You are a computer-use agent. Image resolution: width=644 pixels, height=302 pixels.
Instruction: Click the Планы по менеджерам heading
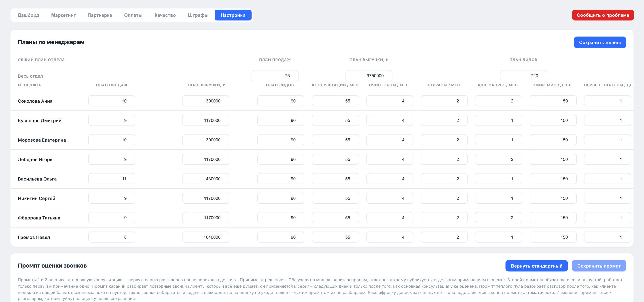[51, 42]
